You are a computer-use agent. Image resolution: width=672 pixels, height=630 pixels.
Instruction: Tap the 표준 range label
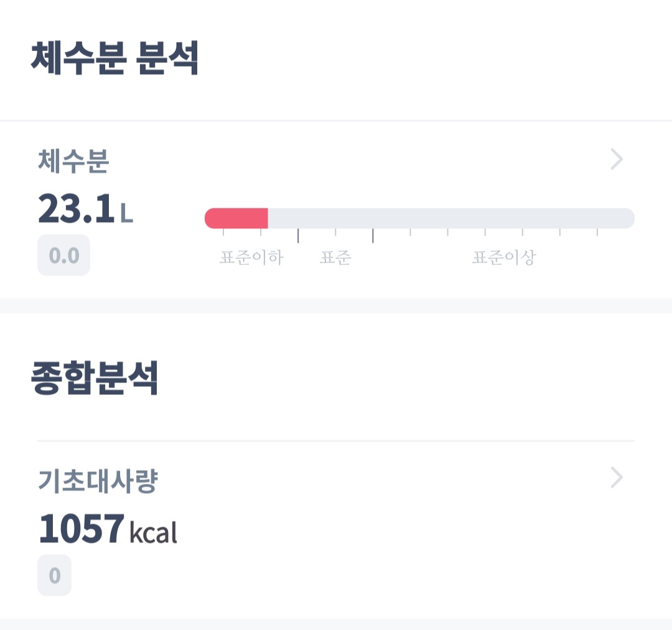click(335, 257)
